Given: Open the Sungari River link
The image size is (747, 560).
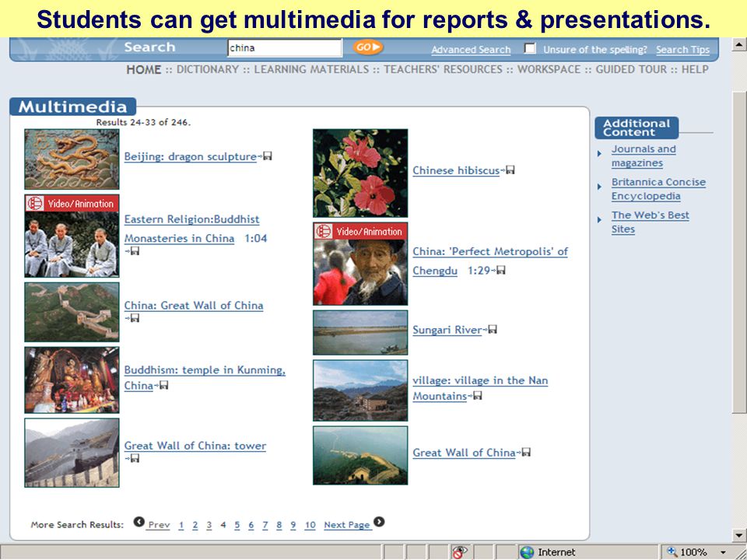Looking at the screenshot, I should coord(447,330).
